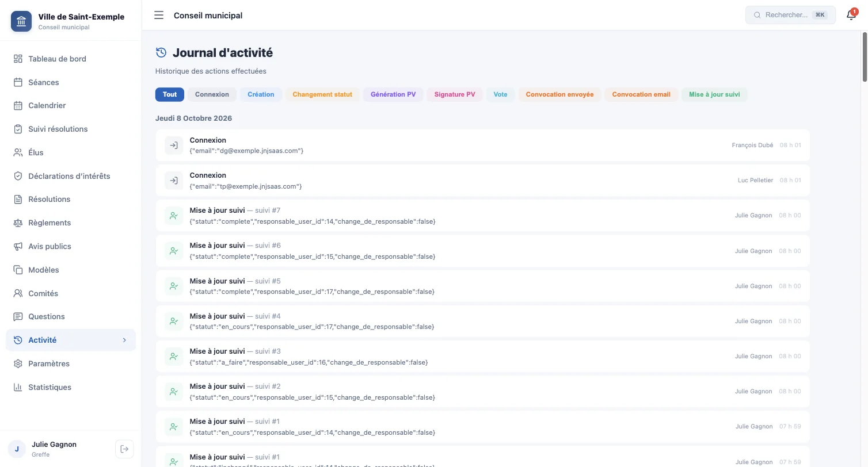Click the Ville de Saint-Exemple building logo
The width and height of the screenshot is (868, 467).
point(21,21)
